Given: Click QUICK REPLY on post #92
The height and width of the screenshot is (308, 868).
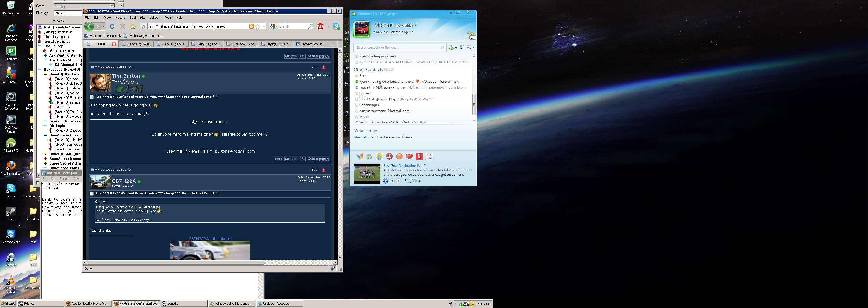Looking at the screenshot, I should coord(318,159).
